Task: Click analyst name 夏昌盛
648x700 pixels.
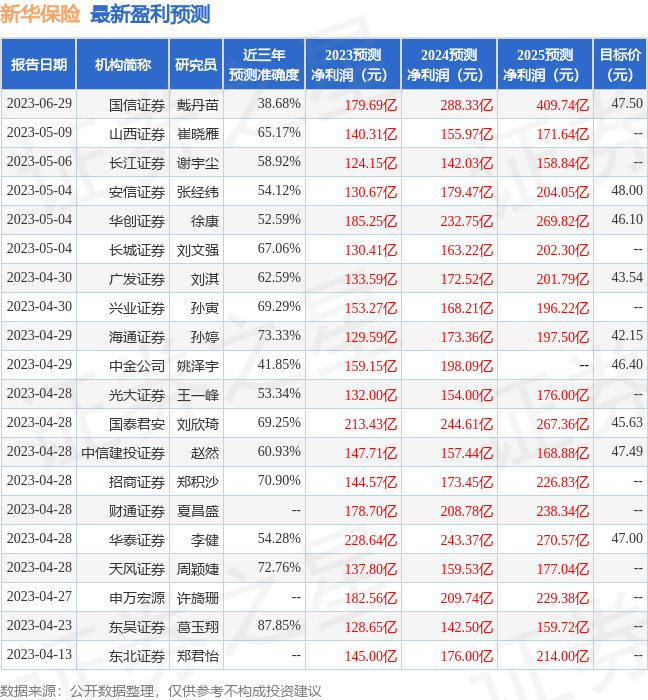Action: [x=198, y=512]
